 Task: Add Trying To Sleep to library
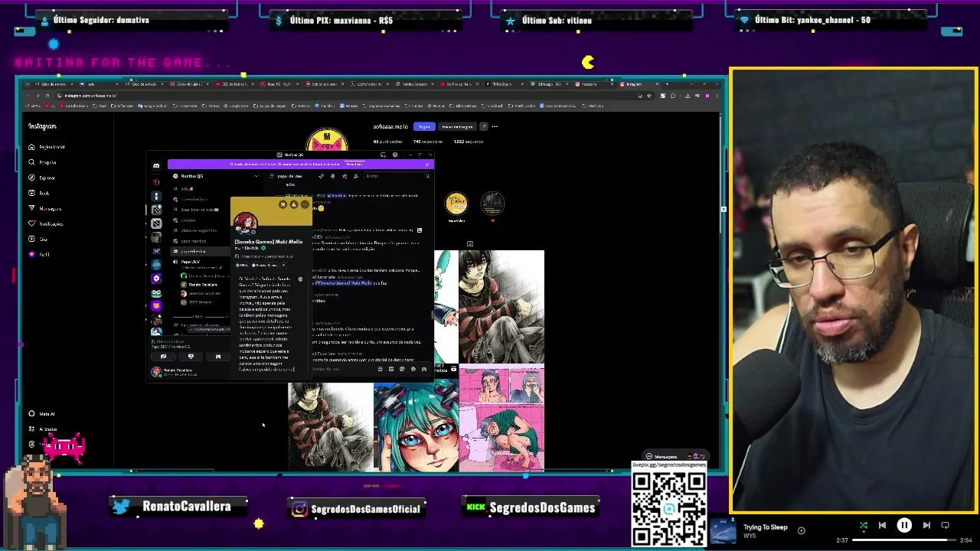coord(801,530)
